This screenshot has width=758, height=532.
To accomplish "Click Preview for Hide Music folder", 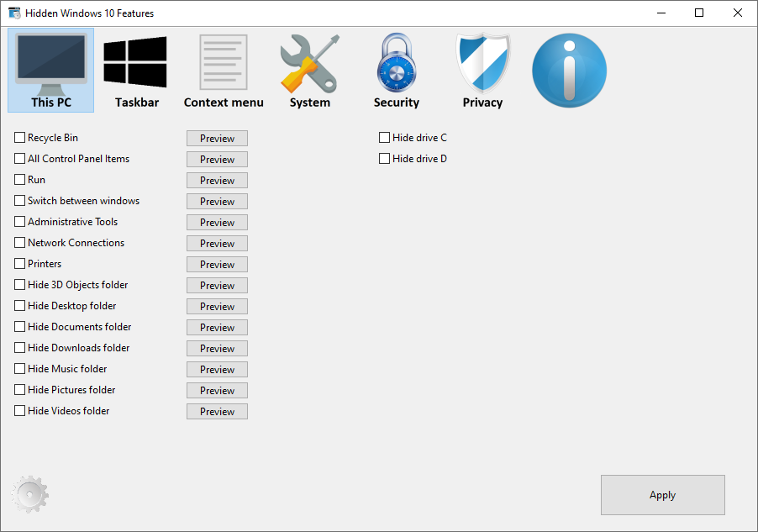I will [x=217, y=370].
